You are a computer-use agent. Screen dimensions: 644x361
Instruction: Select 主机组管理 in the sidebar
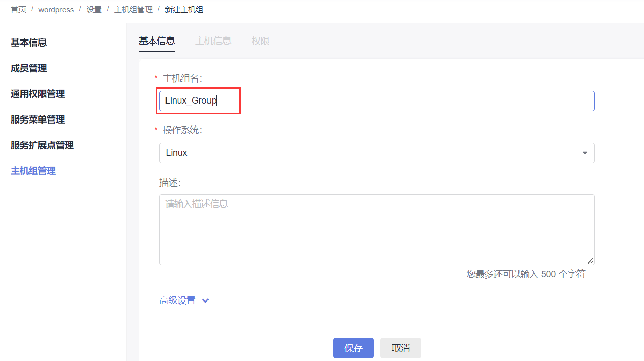coord(33,171)
